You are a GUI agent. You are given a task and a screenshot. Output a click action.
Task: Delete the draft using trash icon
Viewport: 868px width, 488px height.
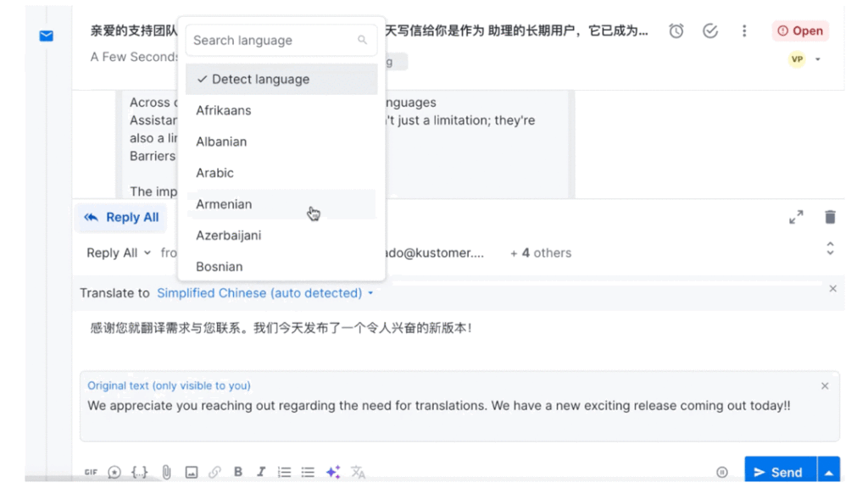click(830, 217)
